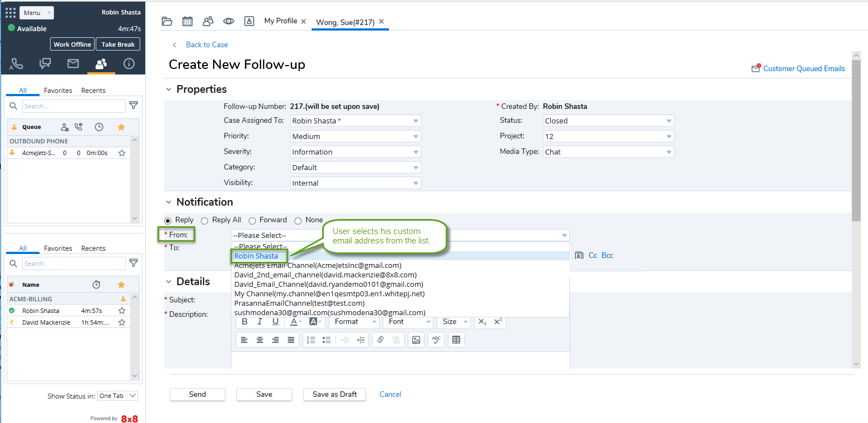Open the Menu dropdown
The image size is (868, 423).
point(37,13)
